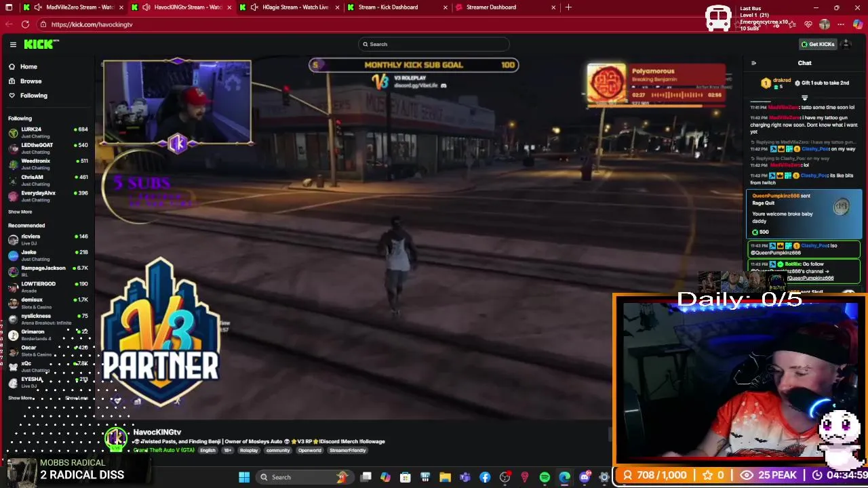Open ChrisAM channel
The height and width of the screenshot is (488, 868).
coord(47,180)
